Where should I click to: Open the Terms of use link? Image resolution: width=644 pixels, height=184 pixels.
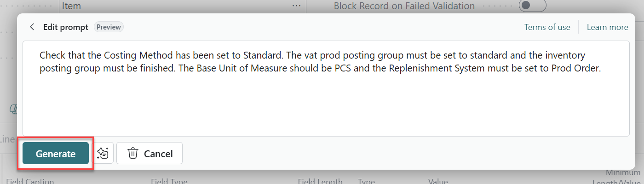(x=547, y=27)
